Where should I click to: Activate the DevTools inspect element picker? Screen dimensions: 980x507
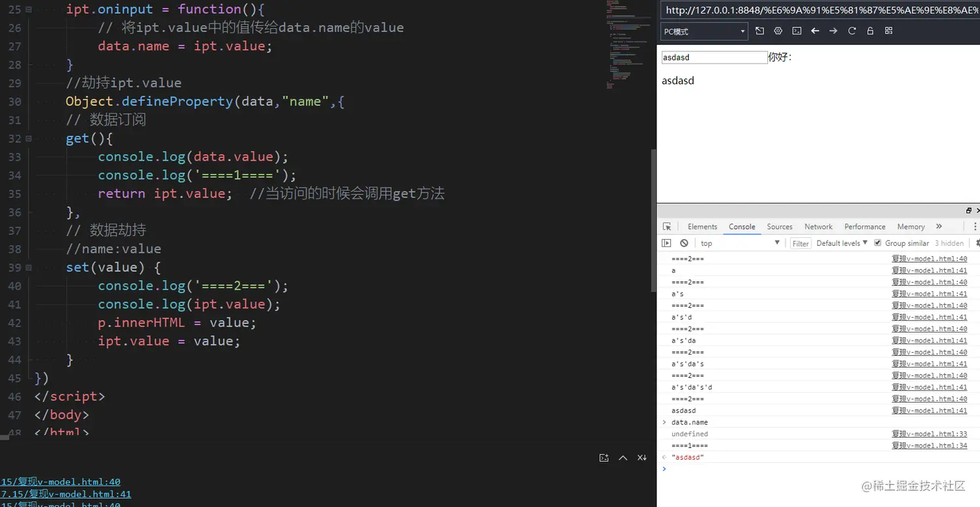667,226
